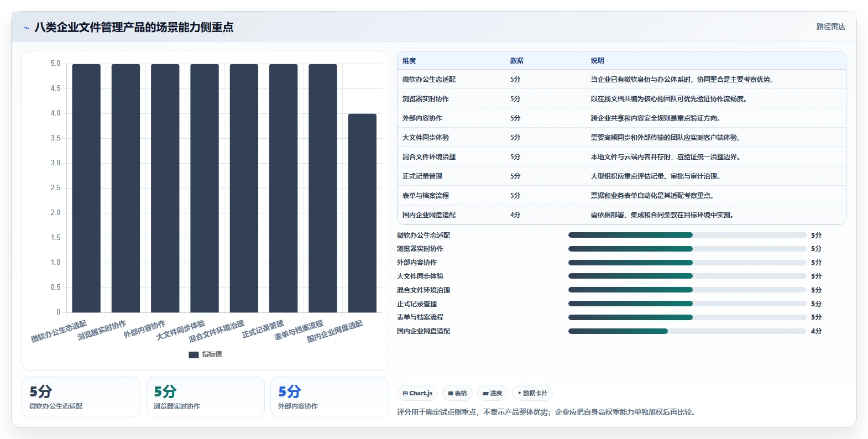This screenshot has width=868, height=439.
Task: Select the 表单与档案流程 cell in the table
Action: (426, 196)
